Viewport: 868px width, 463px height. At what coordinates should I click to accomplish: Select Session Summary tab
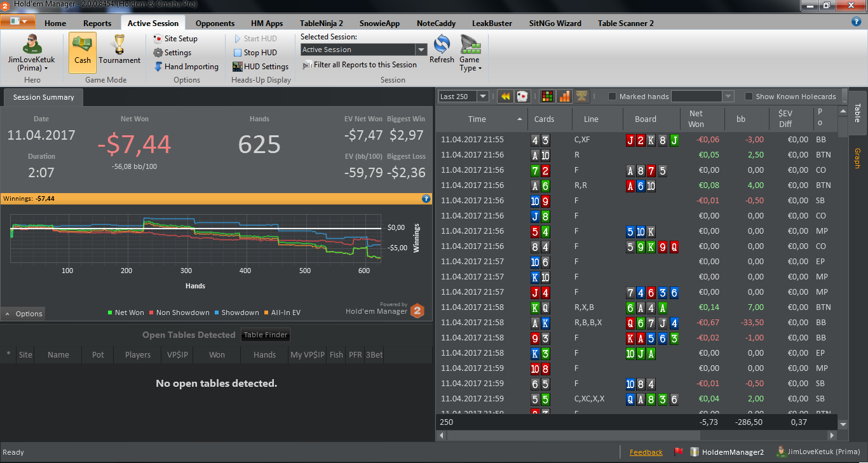43,97
